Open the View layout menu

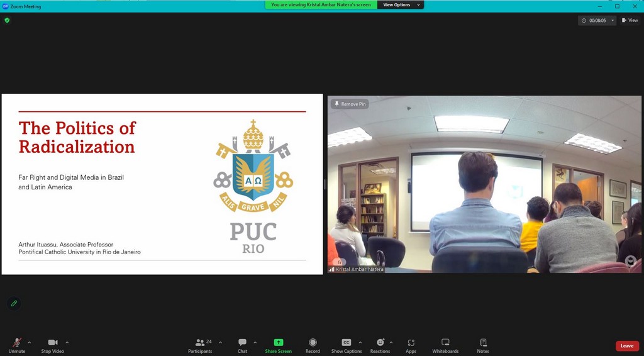point(630,20)
